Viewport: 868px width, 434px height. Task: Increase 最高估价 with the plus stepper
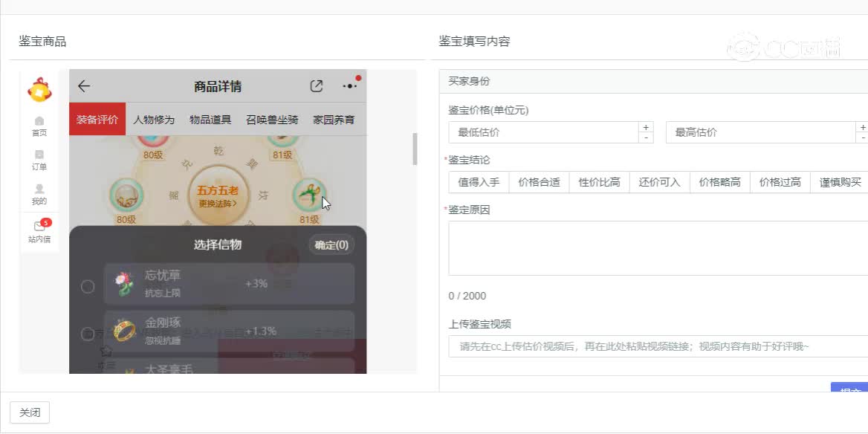863,127
